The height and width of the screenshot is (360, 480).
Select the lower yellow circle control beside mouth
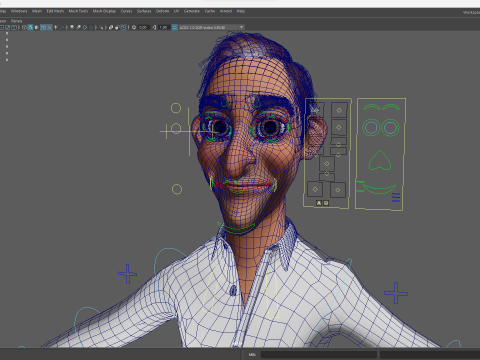pyautogui.click(x=177, y=190)
